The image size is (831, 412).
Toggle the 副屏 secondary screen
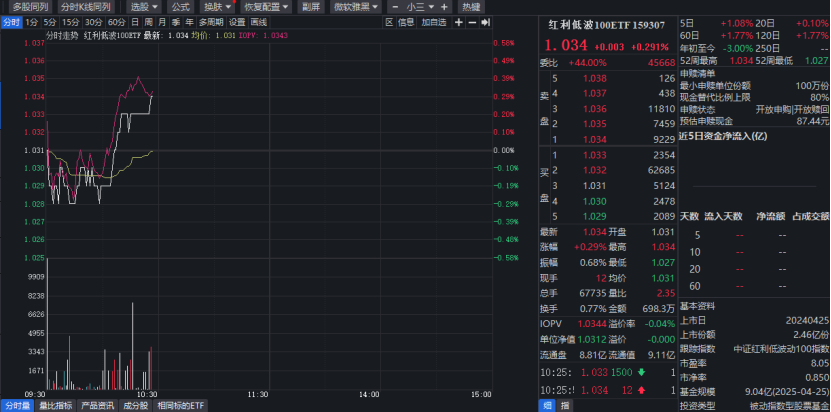pos(311,7)
